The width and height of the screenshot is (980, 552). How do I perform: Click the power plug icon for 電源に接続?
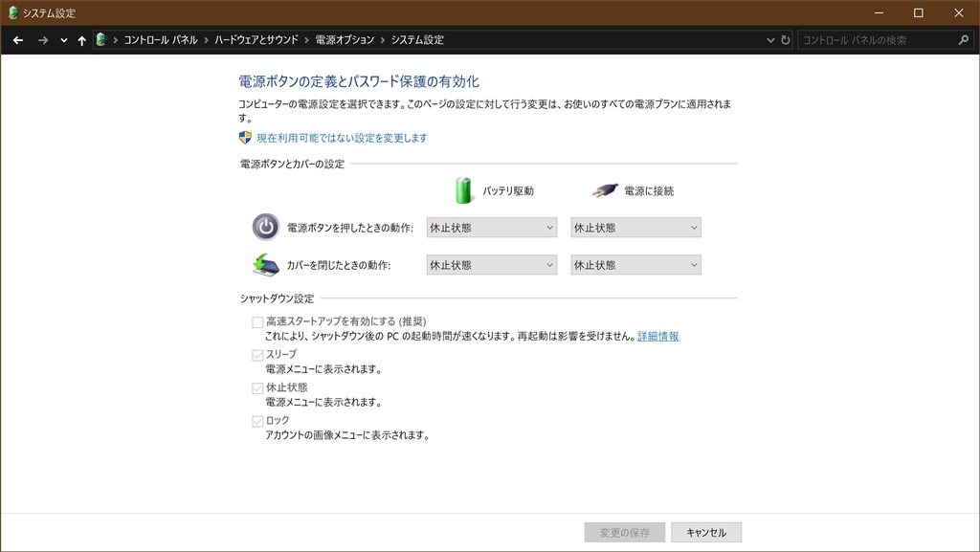pyautogui.click(x=605, y=190)
